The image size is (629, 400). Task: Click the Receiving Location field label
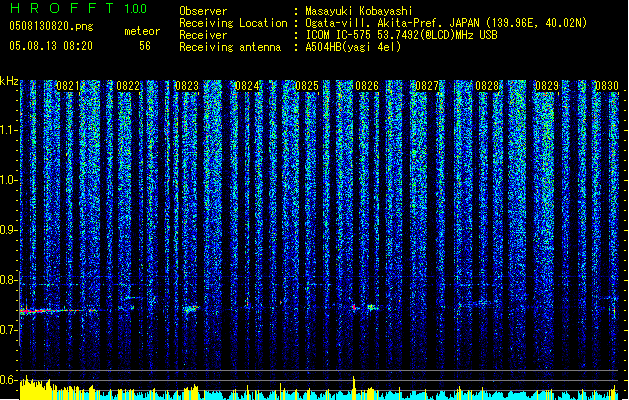tap(233, 23)
